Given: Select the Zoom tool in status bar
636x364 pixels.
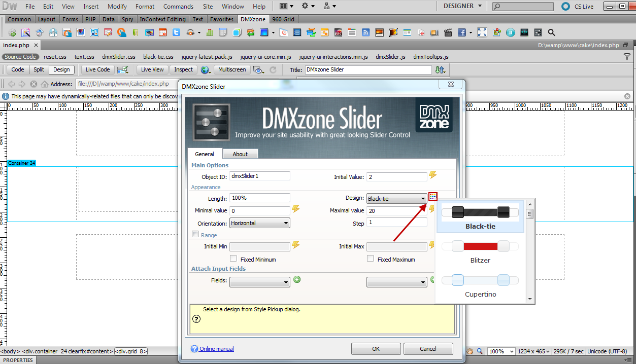Looking at the screenshot, I should [480, 351].
